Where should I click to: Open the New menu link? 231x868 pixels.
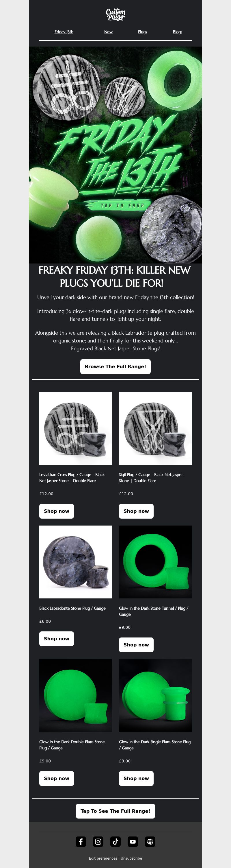click(x=108, y=32)
